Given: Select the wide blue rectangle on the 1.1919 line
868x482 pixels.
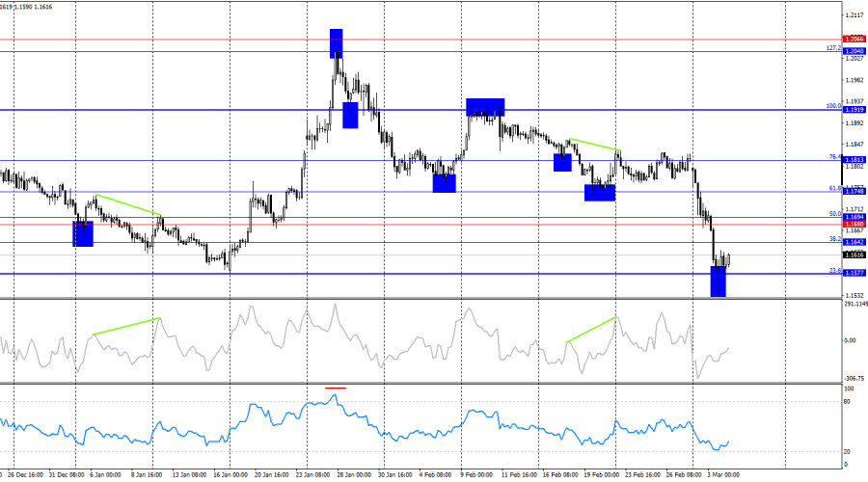Looking at the screenshot, I should (x=485, y=107).
